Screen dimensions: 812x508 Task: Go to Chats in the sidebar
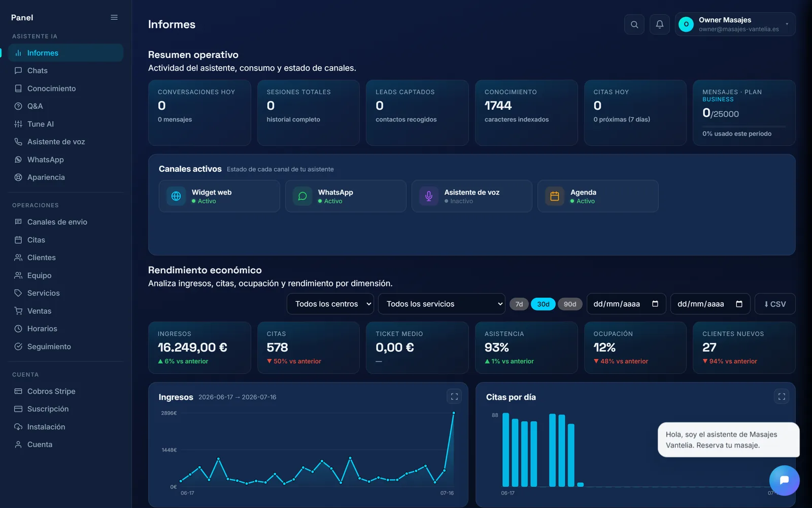click(x=65, y=71)
